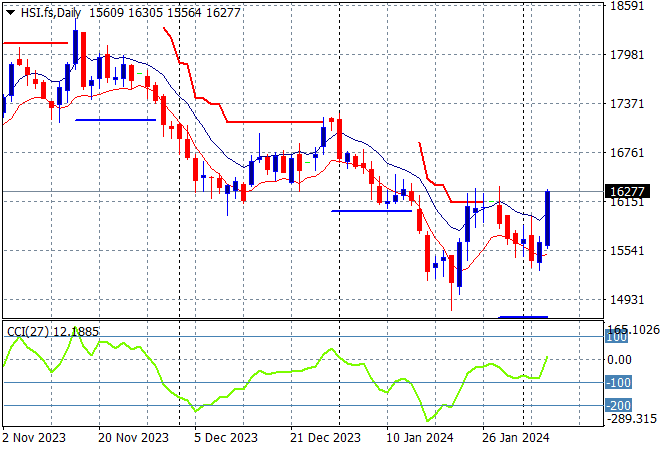660x450 pixels.
Task: Click the triangle arrow beside HSI.fs title
Action: pyautogui.click(x=10, y=10)
